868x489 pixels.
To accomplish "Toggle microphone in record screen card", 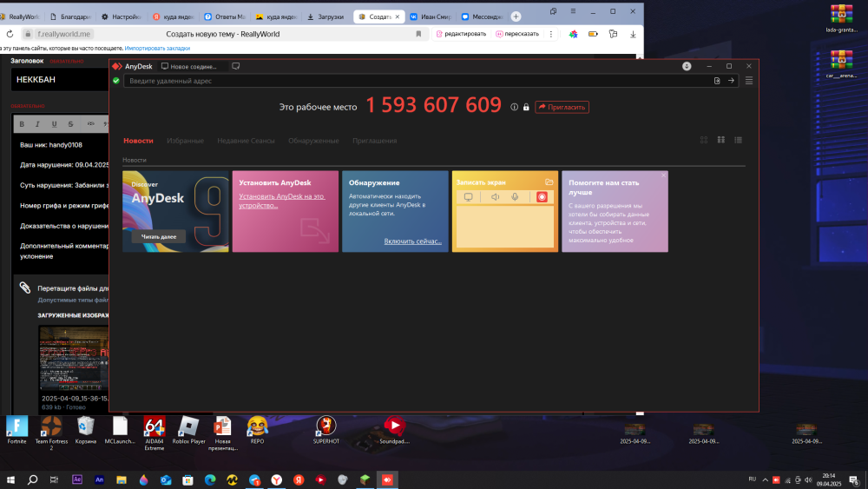I will [515, 196].
